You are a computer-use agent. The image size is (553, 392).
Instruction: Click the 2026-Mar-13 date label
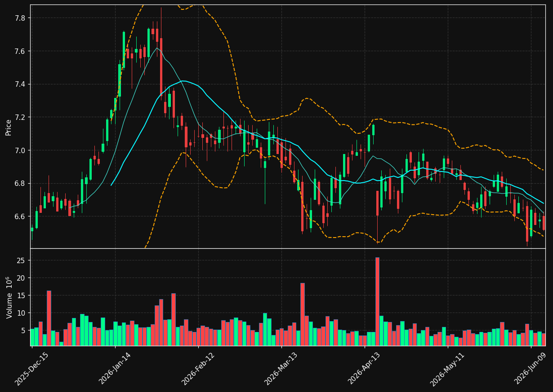[x=281, y=369]
